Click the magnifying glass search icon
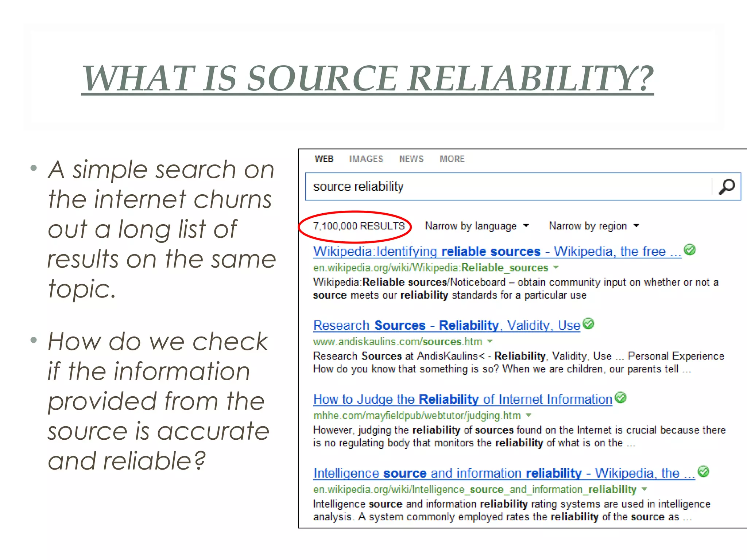This screenshot has height=560, width=747. [727, 187]
